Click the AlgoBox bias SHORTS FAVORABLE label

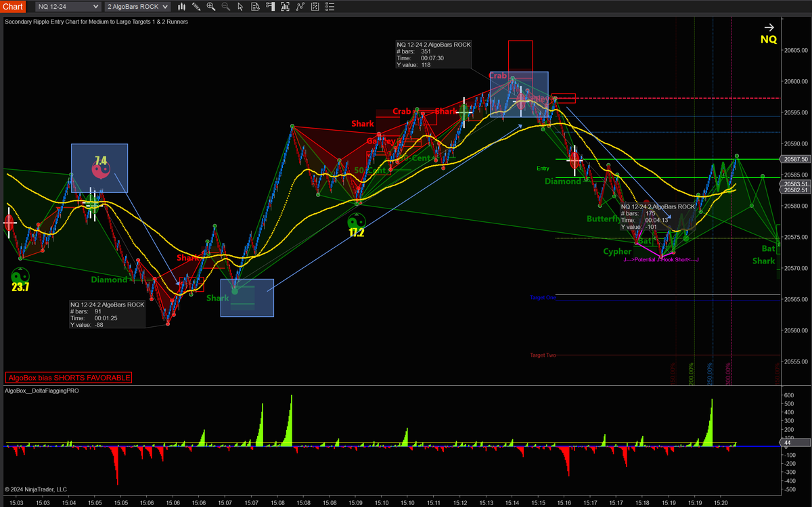pyautogui.click(x=68, y=378)
